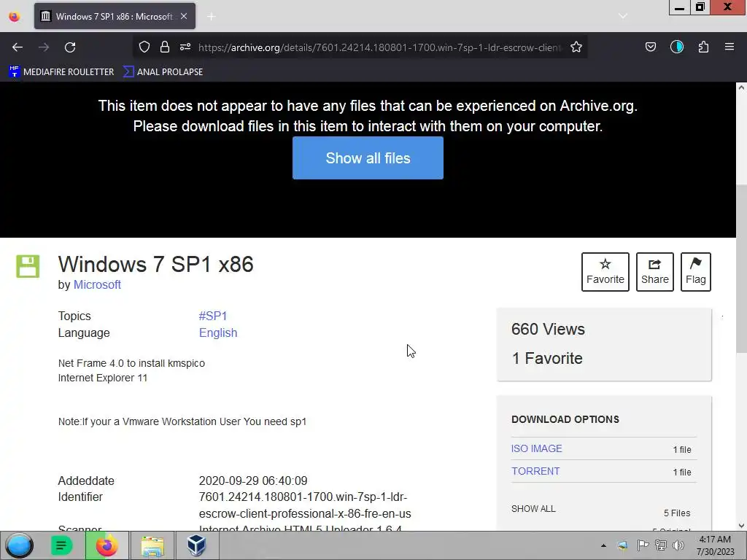Viewport: 747px width, 560px height.
Task: Save page to Pocket icon
Action: 651,47
